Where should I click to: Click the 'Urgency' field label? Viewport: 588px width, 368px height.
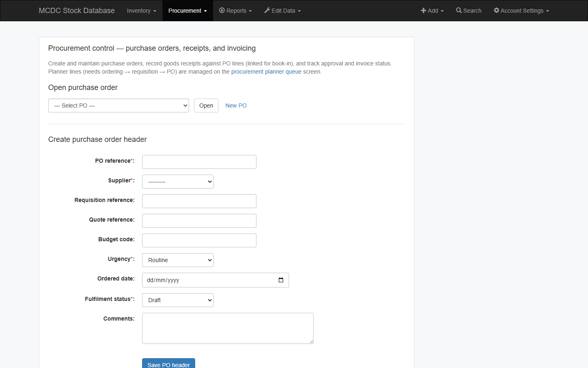(121, 259)
